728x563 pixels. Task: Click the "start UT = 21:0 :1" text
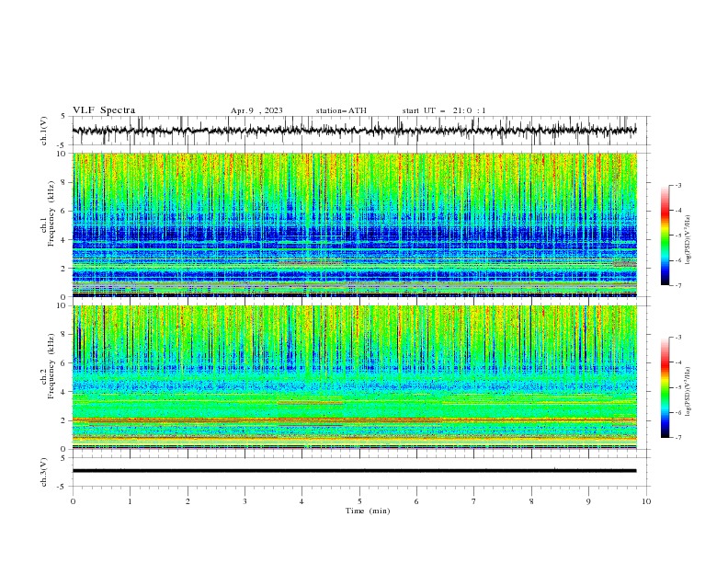[444, 110]
